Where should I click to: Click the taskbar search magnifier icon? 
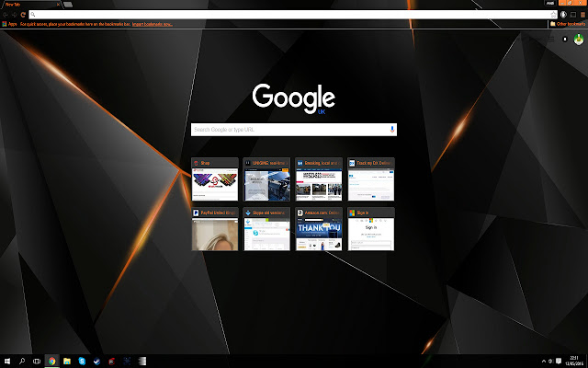coord(22,362)
